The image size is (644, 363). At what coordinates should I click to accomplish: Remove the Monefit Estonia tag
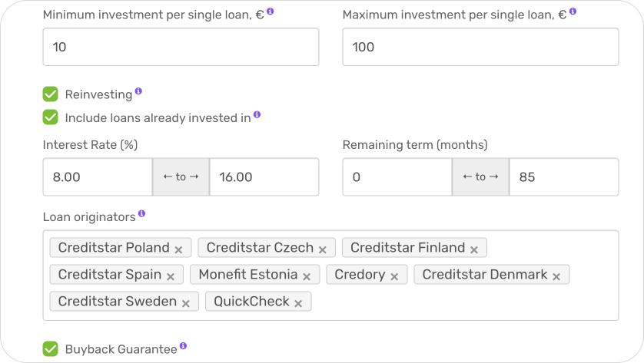(307, 276)
